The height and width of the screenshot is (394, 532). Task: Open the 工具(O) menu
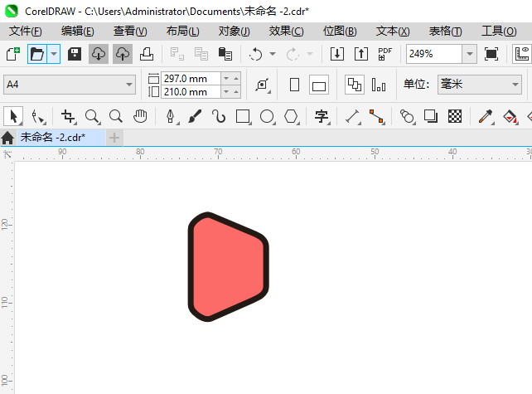(499, 32)
